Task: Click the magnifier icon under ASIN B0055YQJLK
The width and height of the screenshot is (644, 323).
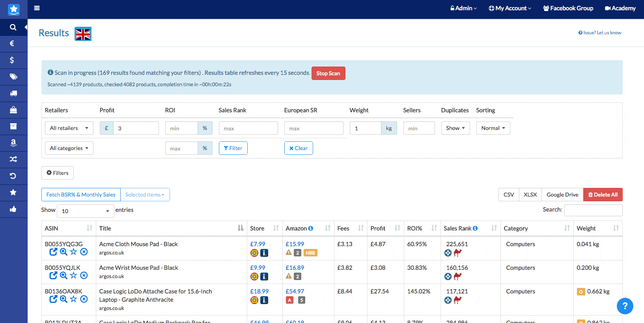Action: click(x=63, y=275)
